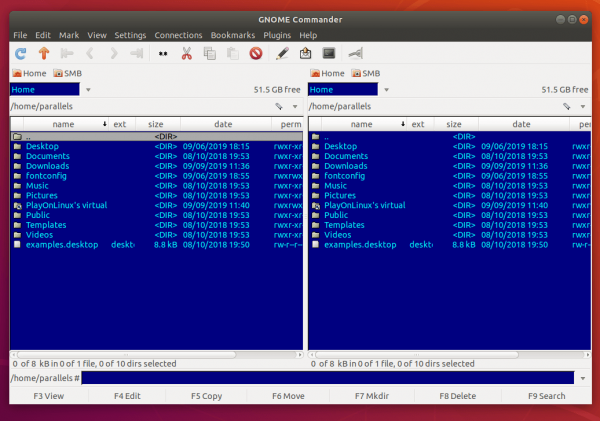Select Downloads folder in right pane
The width and height of the screenshot is (600, 421).
click(450, 166)
